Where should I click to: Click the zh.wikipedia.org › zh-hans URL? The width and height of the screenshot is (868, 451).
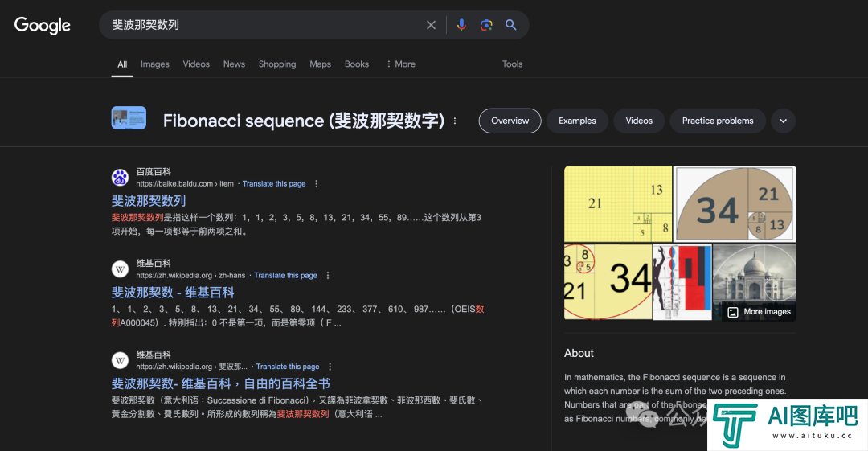tap(190, 276)
